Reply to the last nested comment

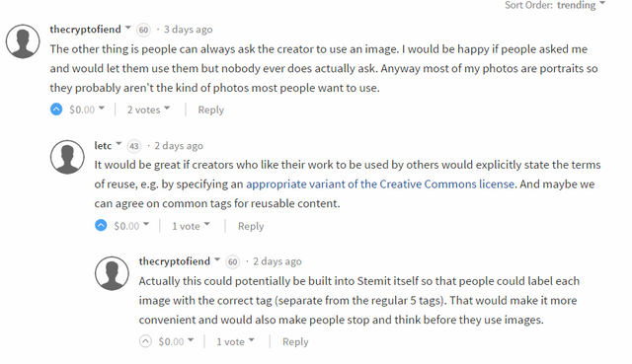tap(295, 341)
